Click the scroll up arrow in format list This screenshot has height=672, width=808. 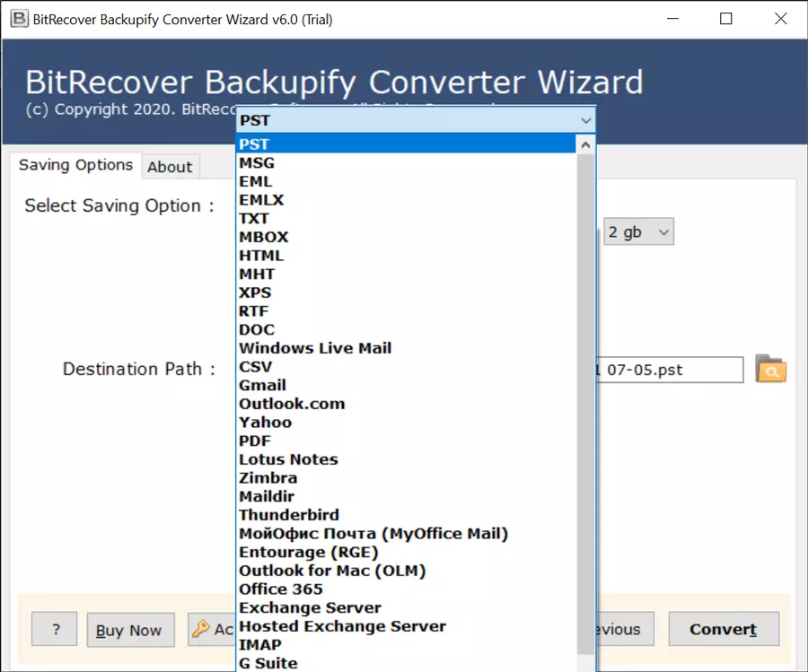pos(585,144)
